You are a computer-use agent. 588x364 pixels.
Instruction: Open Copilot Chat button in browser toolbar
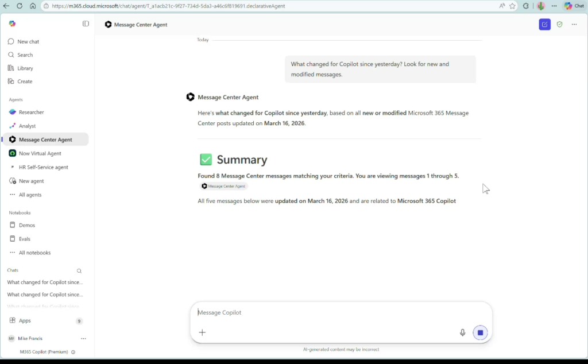pos(574,6)
